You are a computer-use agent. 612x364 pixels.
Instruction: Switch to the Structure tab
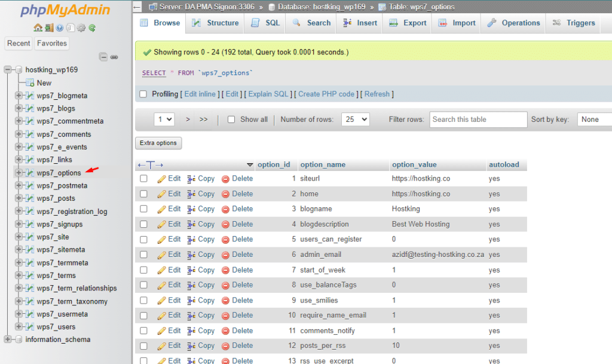(216, 23)
